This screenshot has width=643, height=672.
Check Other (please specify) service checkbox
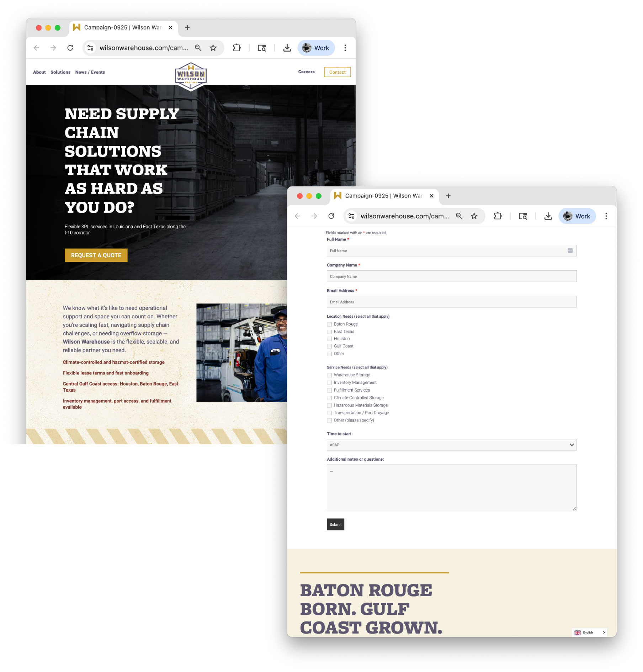coord(329,420)
